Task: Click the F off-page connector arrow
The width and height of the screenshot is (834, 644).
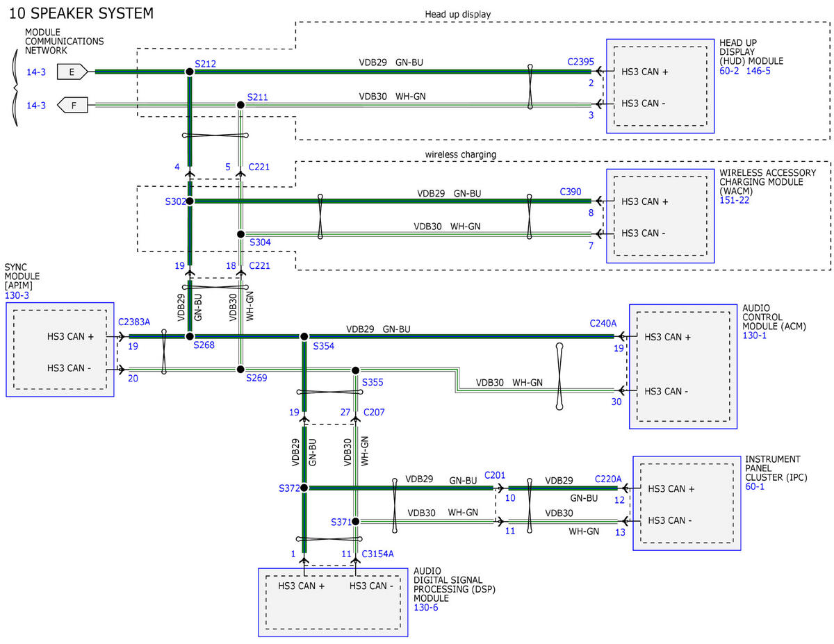Action: point(69,106)
